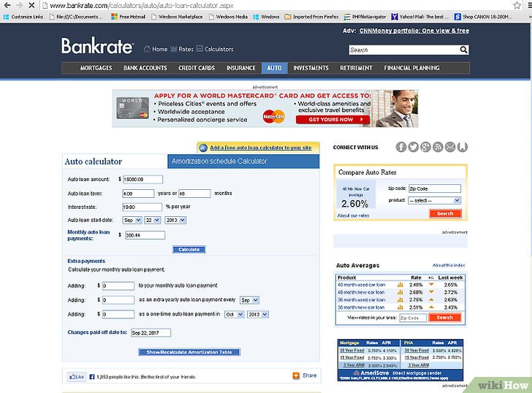Switch to Amortization schedule Calculator tab
The width and height of the screenshot is (532, 393).
coord(243,161)
